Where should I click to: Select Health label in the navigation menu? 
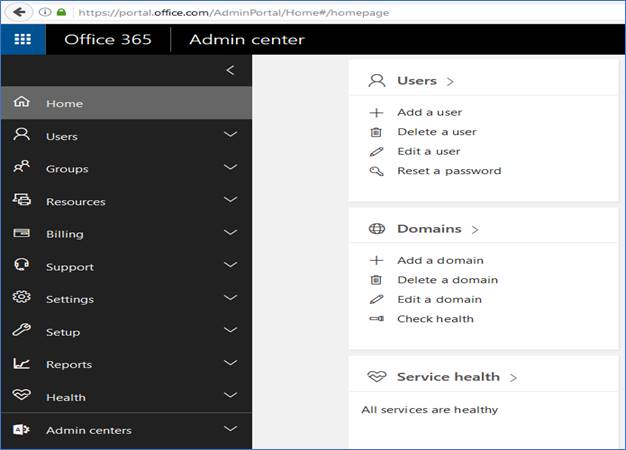pos(66,397)
